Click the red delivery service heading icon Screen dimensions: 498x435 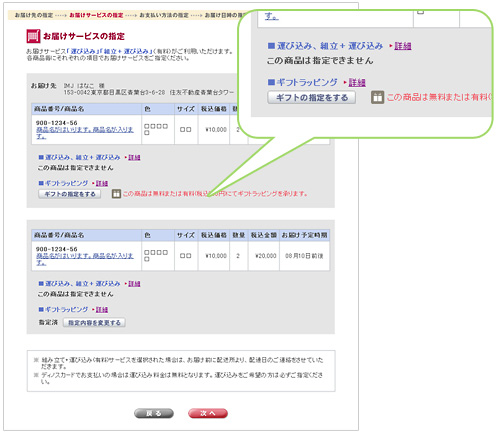[x=33, y=36]
